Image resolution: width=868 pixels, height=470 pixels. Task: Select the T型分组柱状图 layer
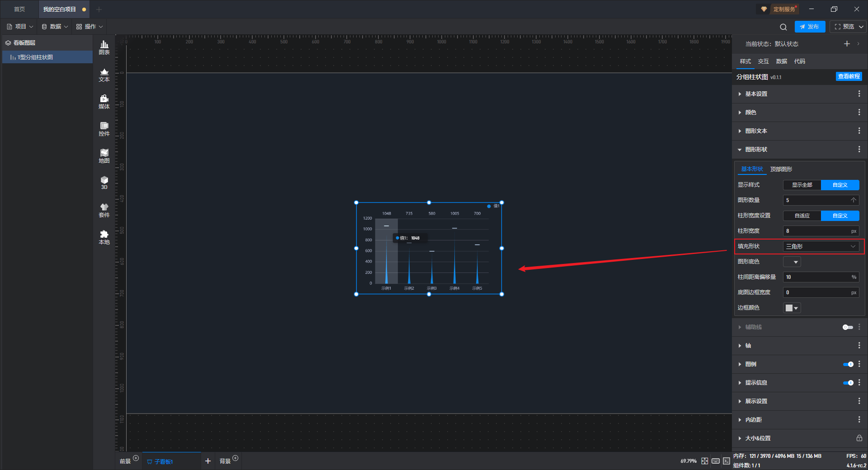tap(47, 57)
